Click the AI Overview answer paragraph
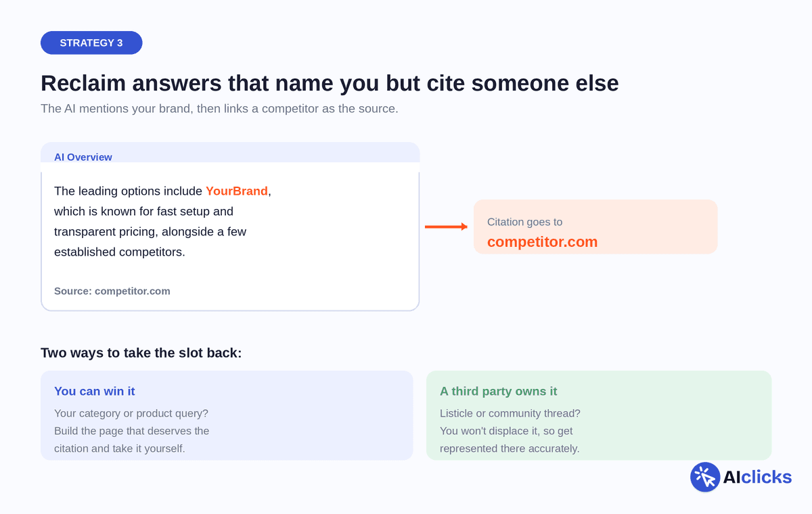This screenshot has height=514, width=812. pyautogui.click(x=162, y=221)
